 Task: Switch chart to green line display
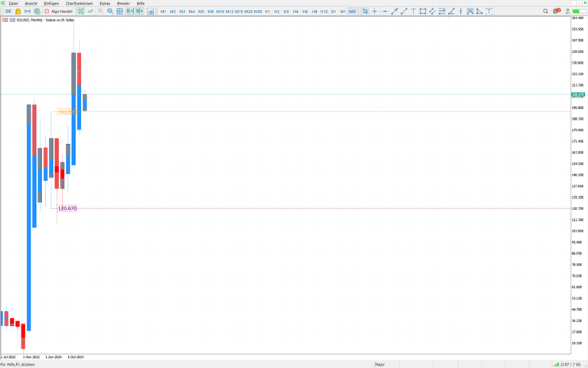(90, 11)
